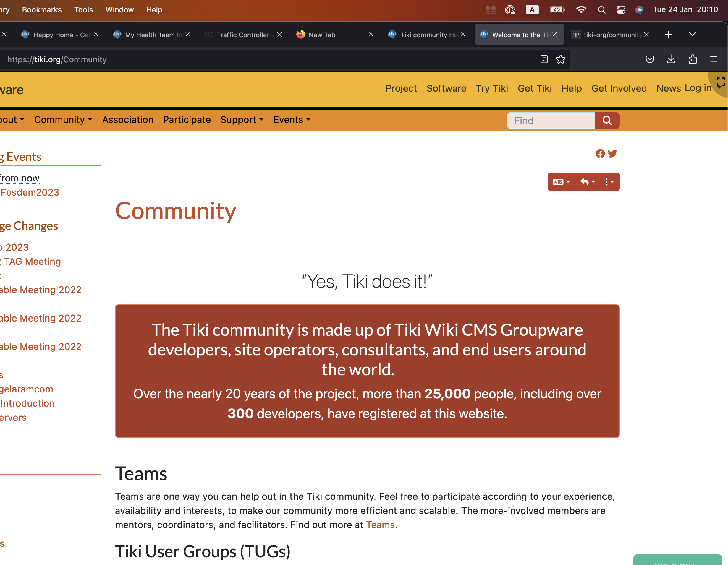Click the date and time in menu bar

(x=685, y=10)
